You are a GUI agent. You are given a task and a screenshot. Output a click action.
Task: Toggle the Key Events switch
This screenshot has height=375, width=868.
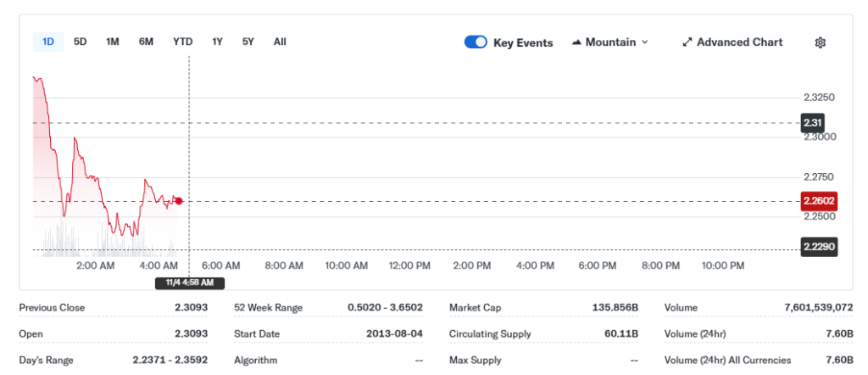[476, 42]
